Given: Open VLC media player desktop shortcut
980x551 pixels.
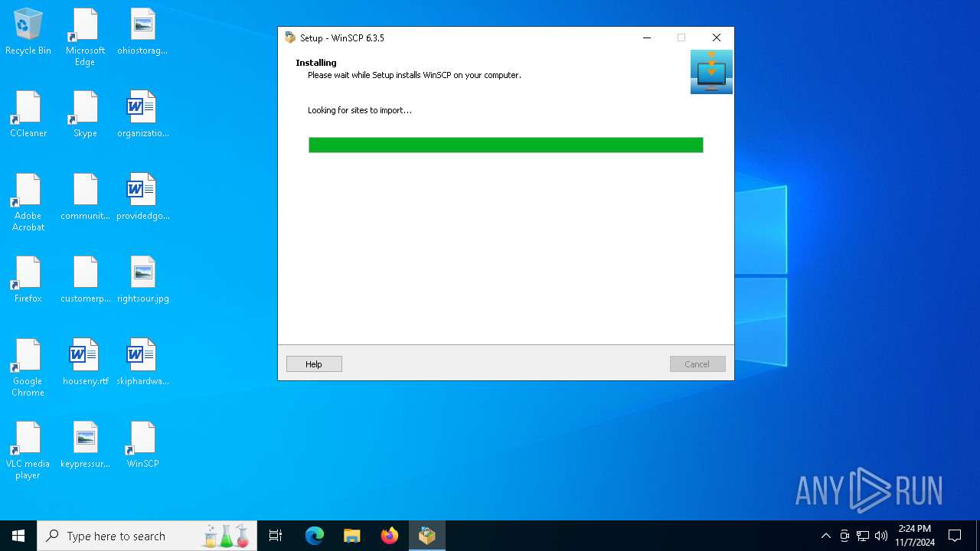Looking at the screenshot, I should pos(28,450).
